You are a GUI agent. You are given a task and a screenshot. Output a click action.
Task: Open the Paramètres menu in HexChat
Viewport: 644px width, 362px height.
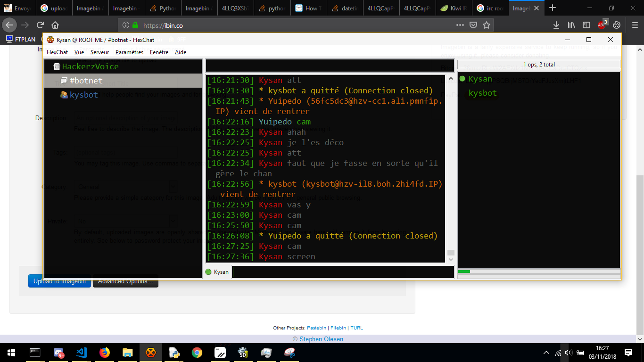[129, 52]
